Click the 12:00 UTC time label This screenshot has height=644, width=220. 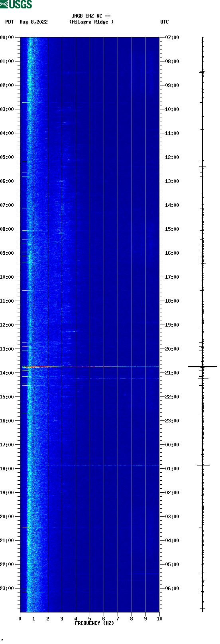pyautogui.click(x=172, y=157)
